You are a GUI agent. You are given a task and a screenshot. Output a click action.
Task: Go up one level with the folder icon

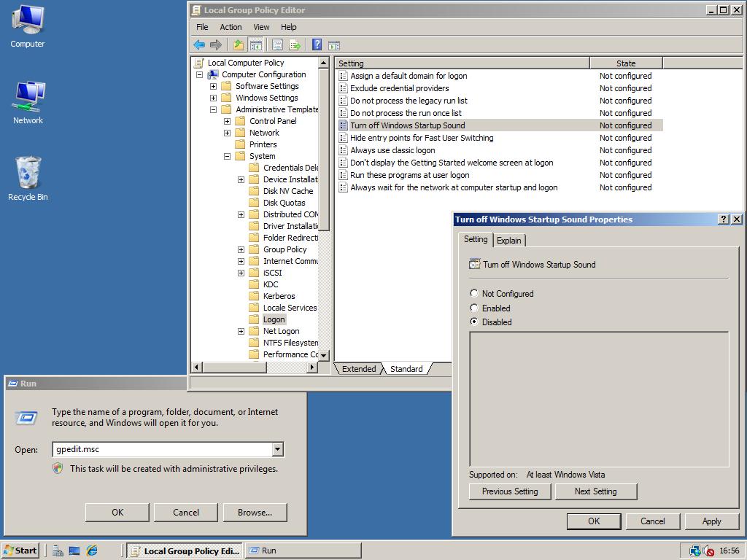239,45
